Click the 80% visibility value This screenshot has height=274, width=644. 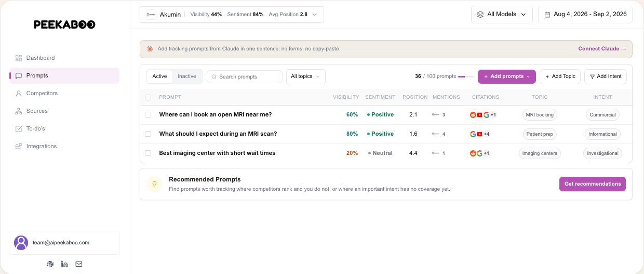click(352, 134)
